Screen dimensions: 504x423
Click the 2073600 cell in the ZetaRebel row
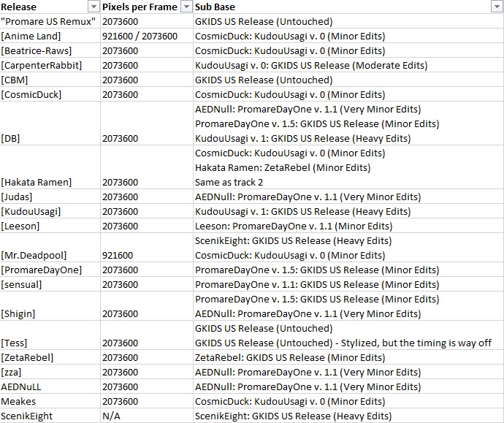point(147,357)
